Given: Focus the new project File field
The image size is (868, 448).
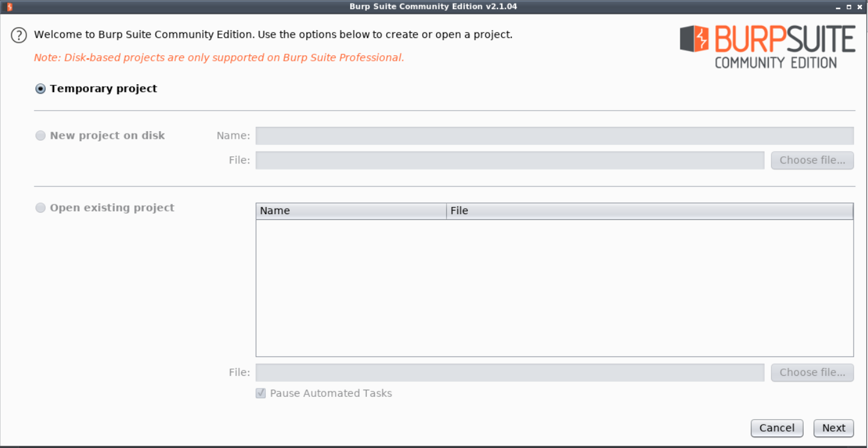Looking at the screenshot, I should click(x=510, y=160).
